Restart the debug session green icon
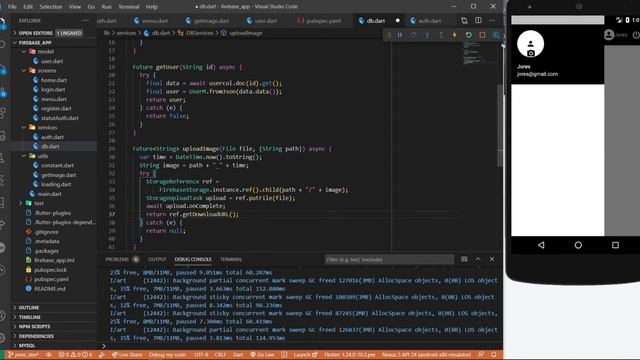 [469, 35]
